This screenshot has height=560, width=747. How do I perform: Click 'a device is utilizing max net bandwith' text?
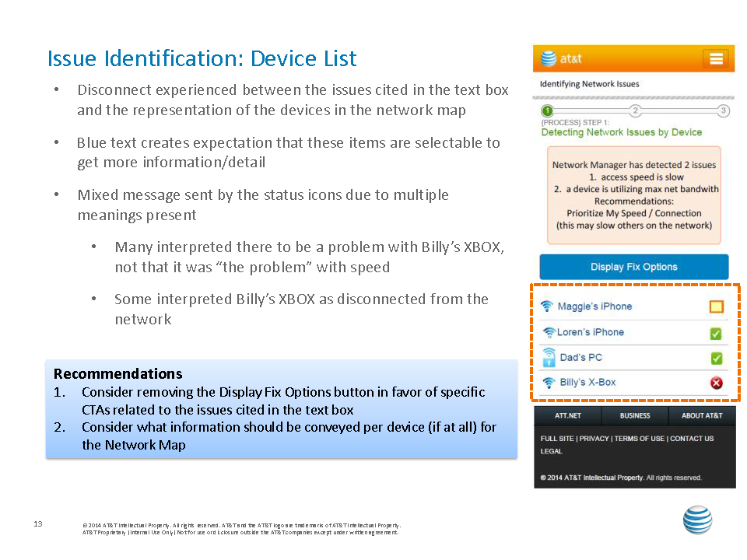[642, 189]
